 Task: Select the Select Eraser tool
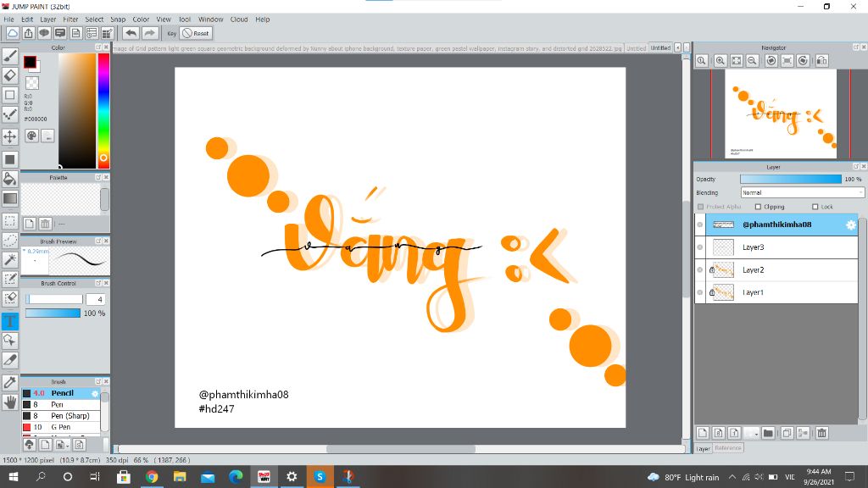tap(10, 299)
